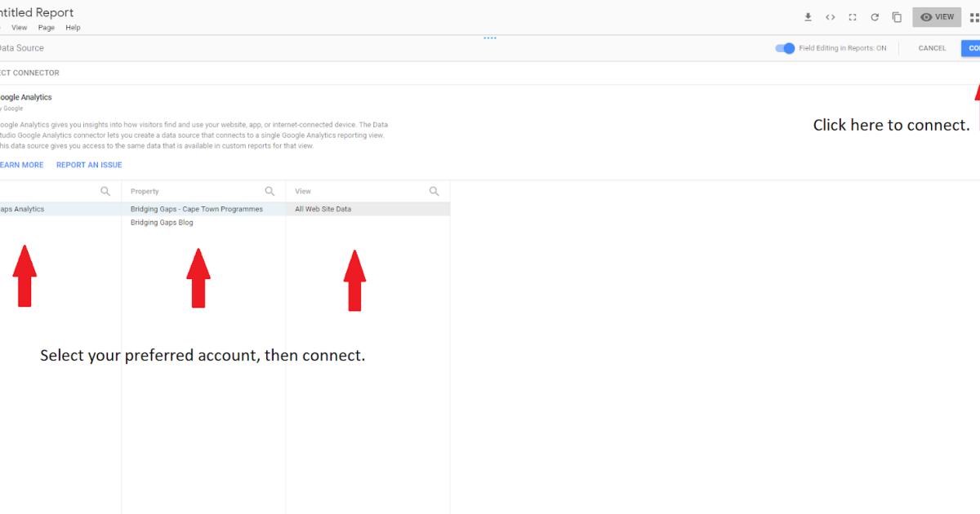Select the Gaps Analytics account
The height and width of the screenshot is (514, 980).
[x=24, y=209]
